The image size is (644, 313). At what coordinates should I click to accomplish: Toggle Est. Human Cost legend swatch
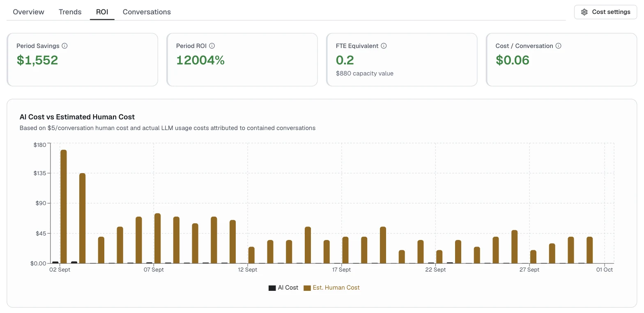point(307,288)
